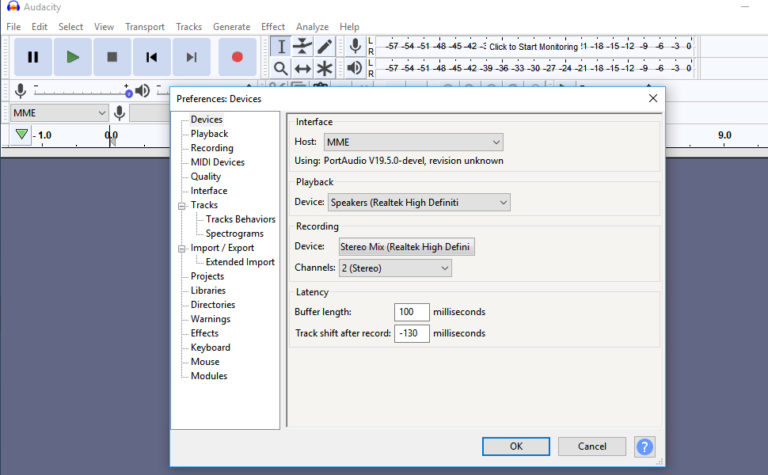Open the Transport menu
This screenshot has height=475, width=768.
click(x=144, y=27)
